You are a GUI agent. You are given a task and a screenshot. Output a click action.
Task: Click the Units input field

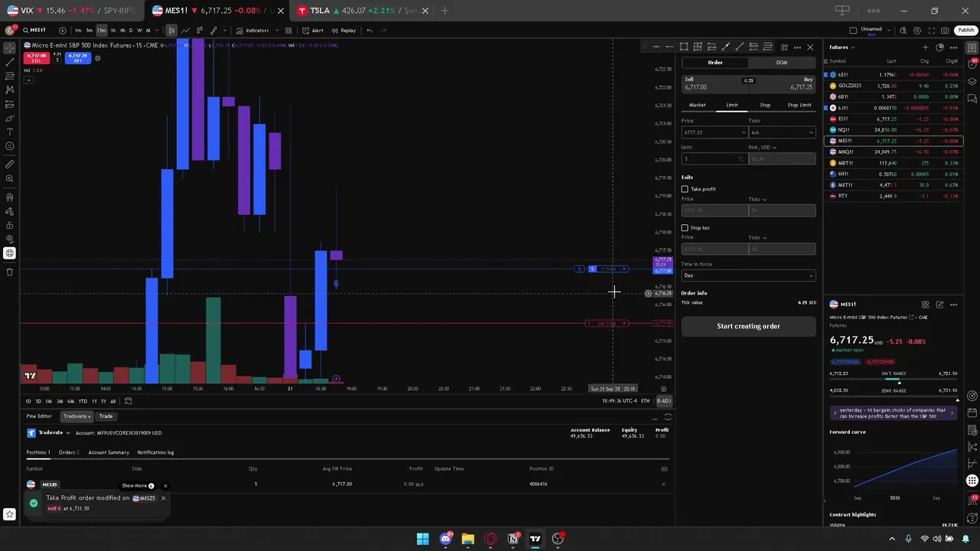point(714,158)
